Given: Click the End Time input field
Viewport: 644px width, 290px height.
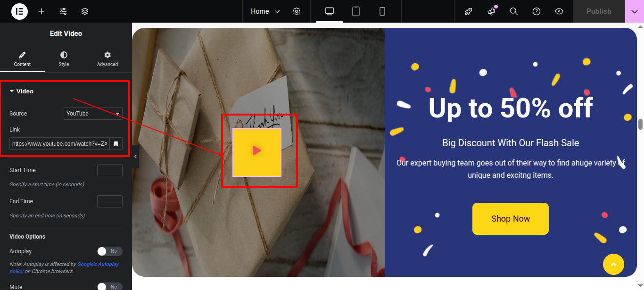Looking at the screenshot, I should (110, 201).
